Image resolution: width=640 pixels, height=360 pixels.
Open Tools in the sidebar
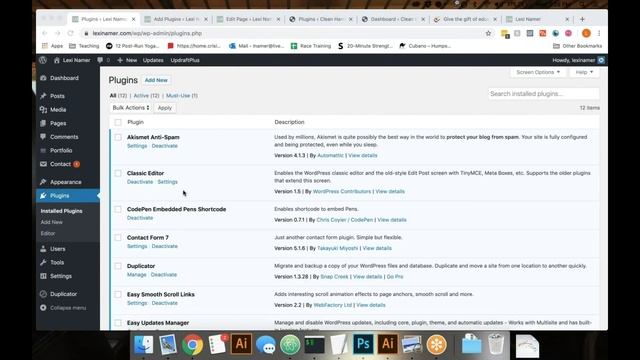(57, 262)
